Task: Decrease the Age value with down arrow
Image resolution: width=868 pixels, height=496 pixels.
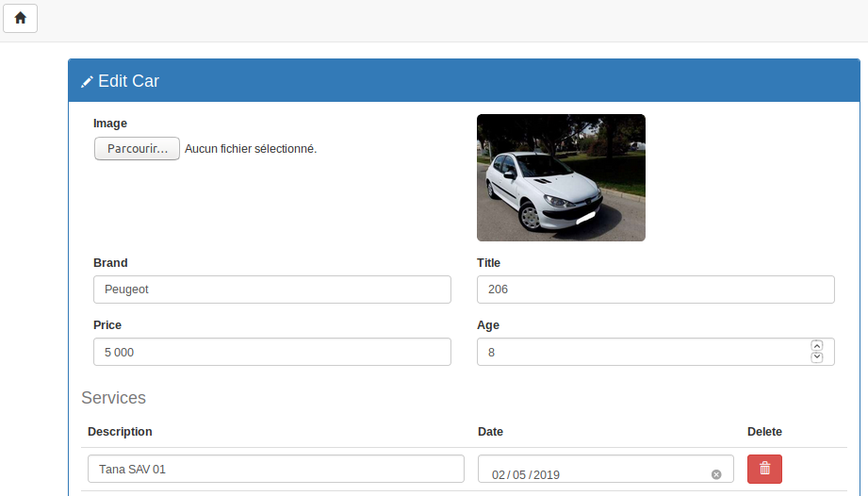Action: click(x=816, y=357)
